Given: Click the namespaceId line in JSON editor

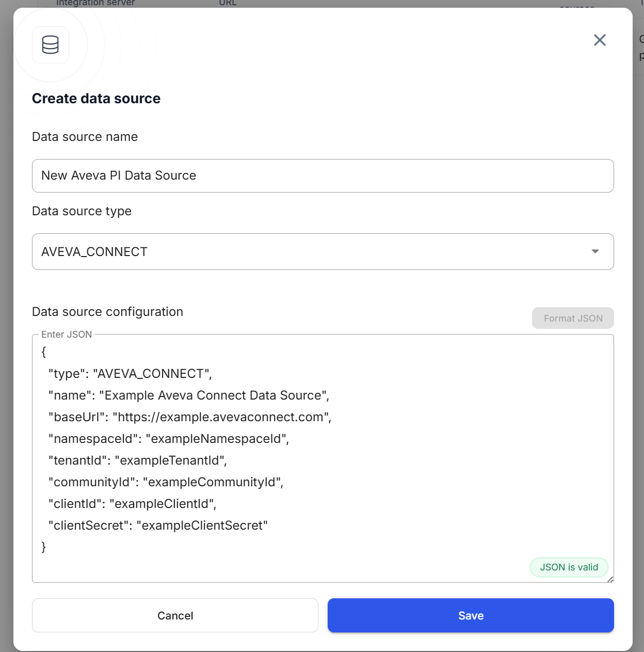Looking at the screenshot, I should [x=169, y=439].
